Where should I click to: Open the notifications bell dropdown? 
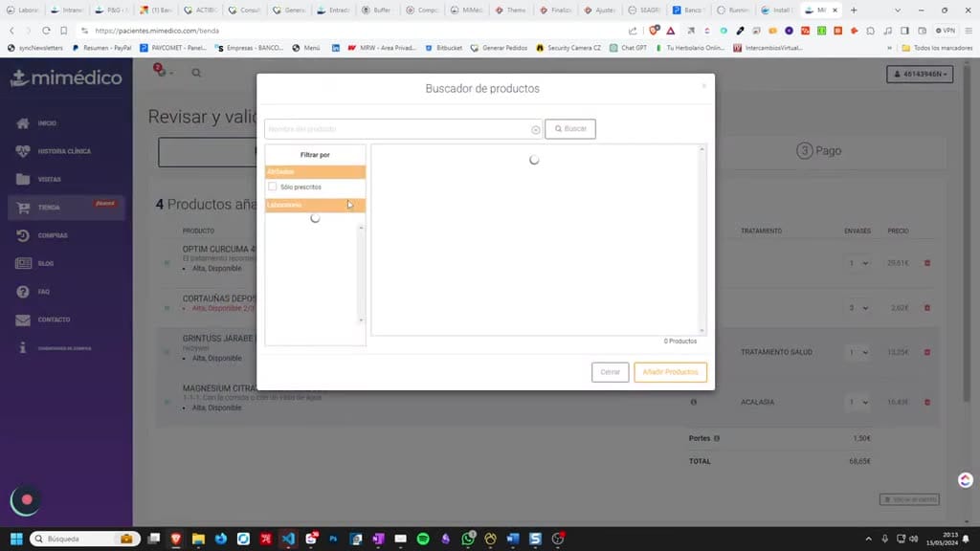[163, 71]
